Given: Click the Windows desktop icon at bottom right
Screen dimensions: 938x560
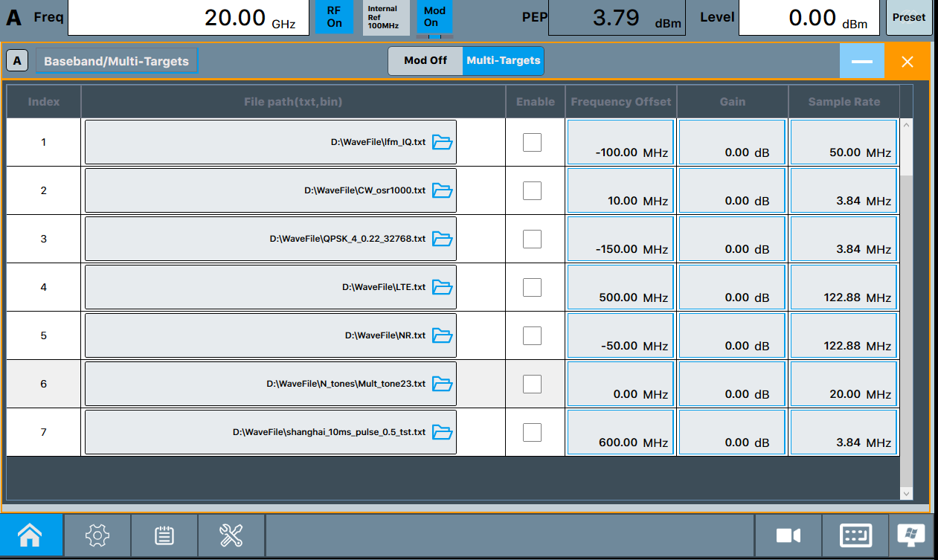Looking at the screenshot, I should [911, 535].
